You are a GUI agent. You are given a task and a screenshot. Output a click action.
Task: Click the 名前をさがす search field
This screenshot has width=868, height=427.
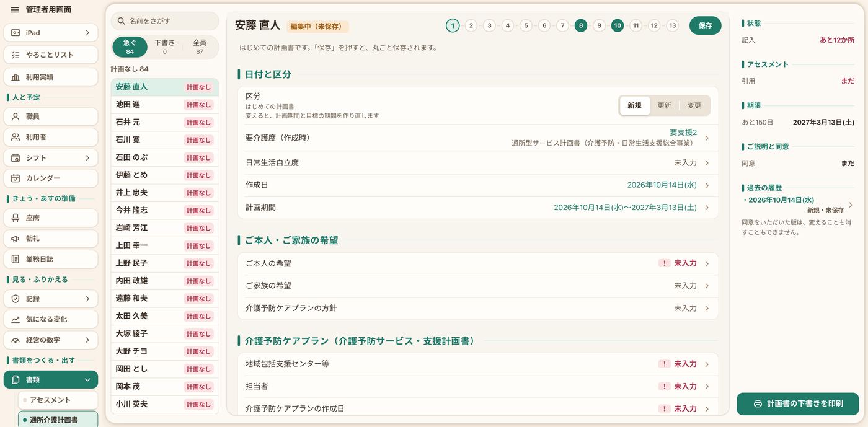[165, 21]
